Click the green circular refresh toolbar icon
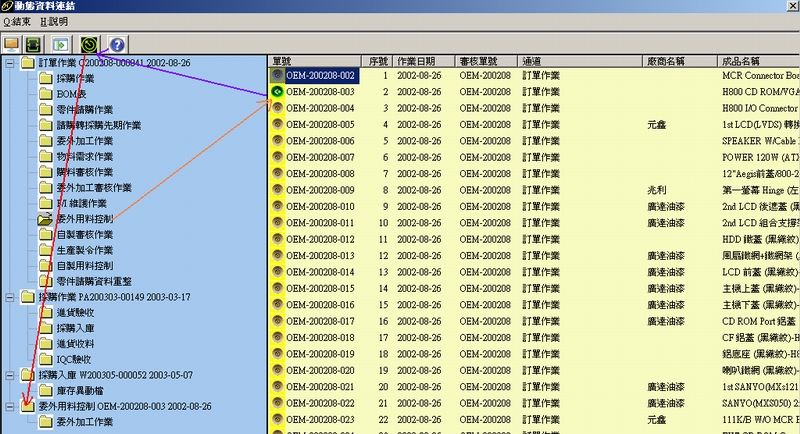 pos(89,44)
